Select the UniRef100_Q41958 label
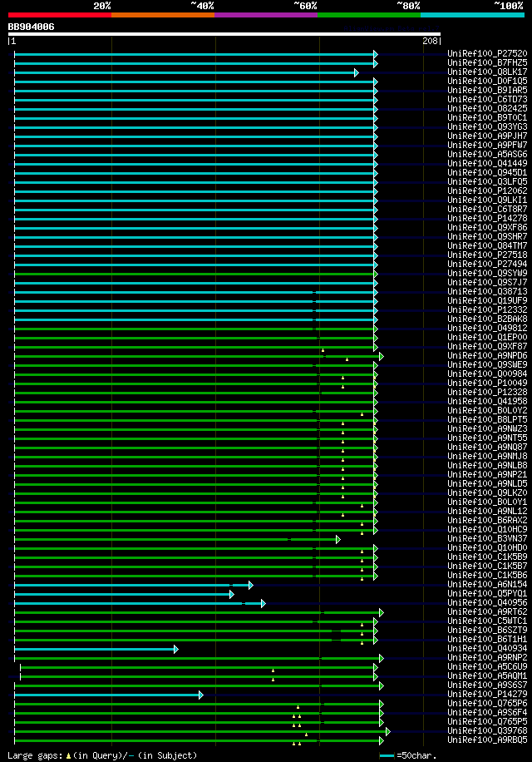This screenshot has width=532, height=762. click(x=487, y=402)
